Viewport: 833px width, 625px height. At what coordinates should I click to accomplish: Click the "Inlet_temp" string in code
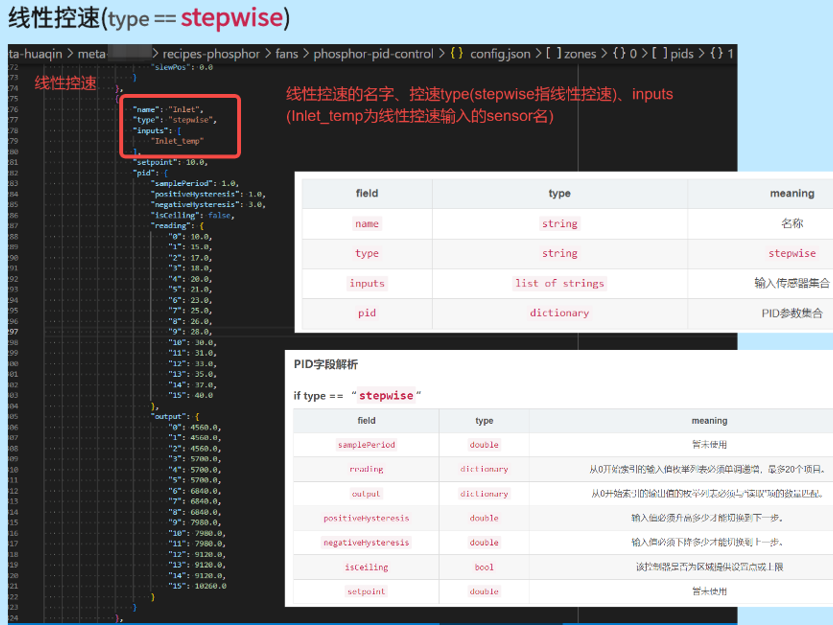[x=177, y=141]
